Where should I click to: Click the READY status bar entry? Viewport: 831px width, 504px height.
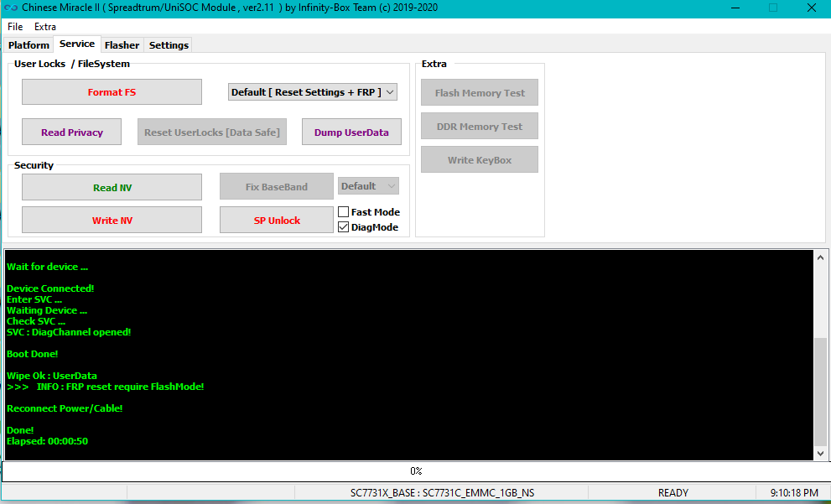[x=673, y=493]
